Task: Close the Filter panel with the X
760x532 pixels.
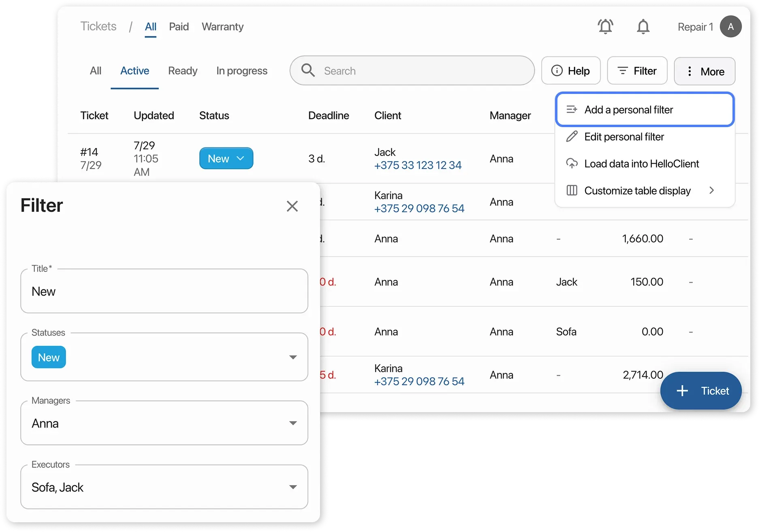Action: pos(292,206)
